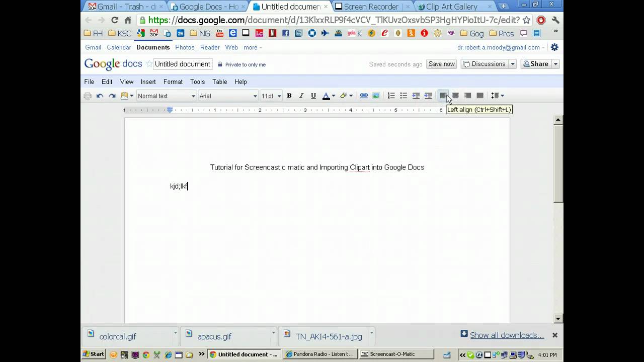The image size is (644, 362).
Task: Open the text highlight color picker
Action: tap(346, 96)
